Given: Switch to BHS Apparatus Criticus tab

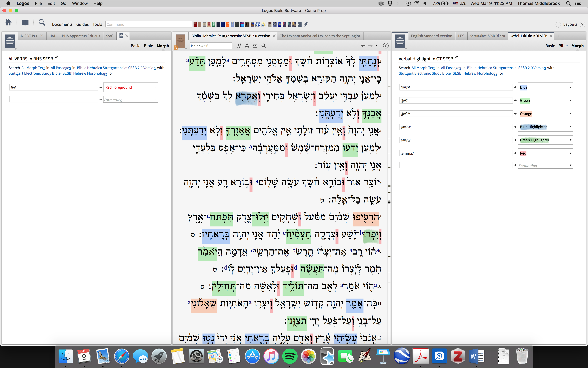Looking at the screenshot, I should point(81,36).
